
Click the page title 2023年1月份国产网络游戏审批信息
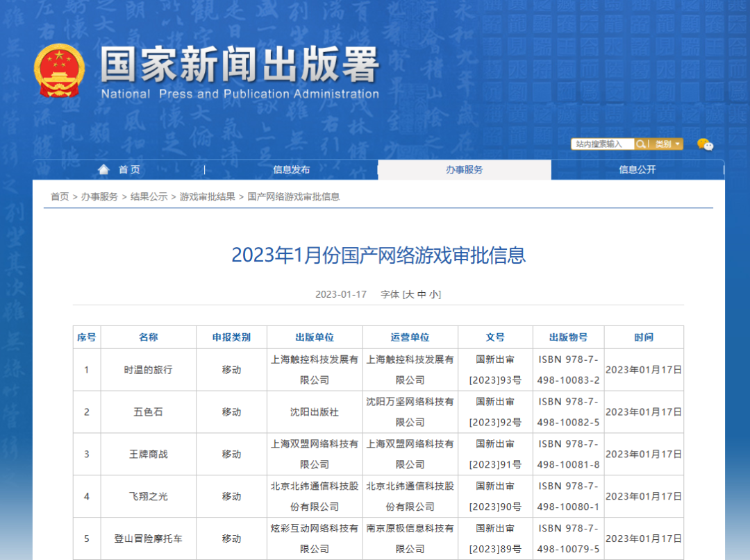379,255
